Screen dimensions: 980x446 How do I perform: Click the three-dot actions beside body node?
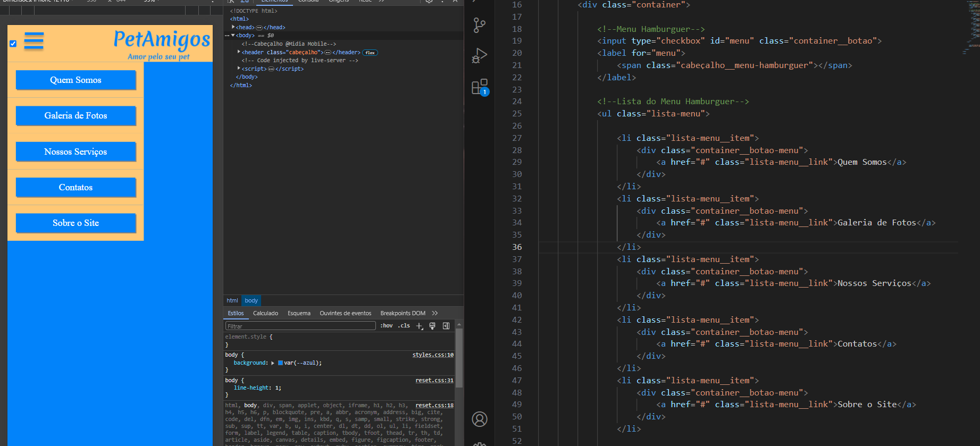pyautogui.click(x=227, y=36)
